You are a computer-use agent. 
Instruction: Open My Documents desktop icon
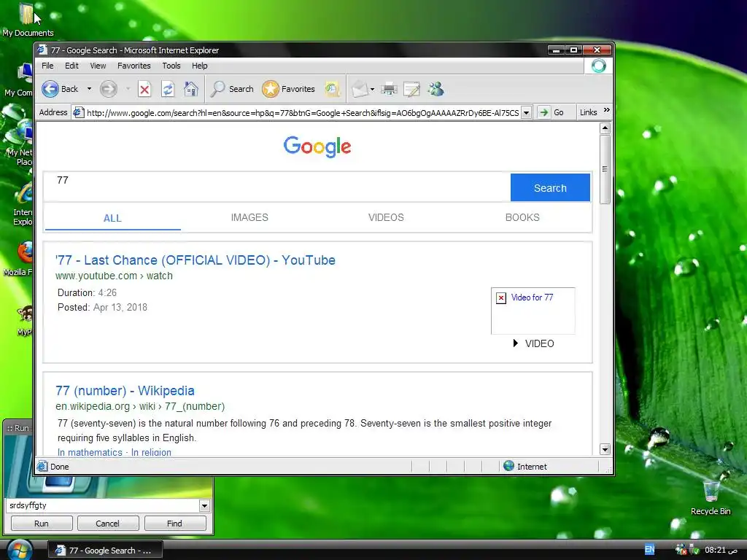coord(28,20)
